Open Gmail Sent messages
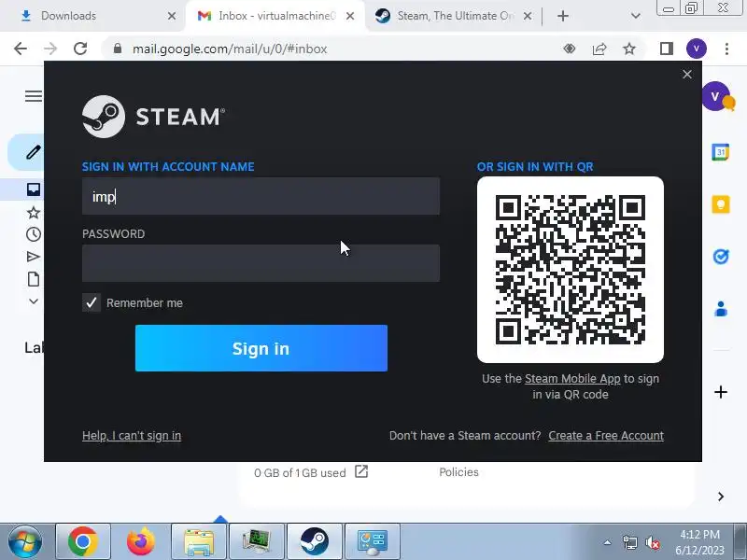747x560 pixels. point(34,258)
